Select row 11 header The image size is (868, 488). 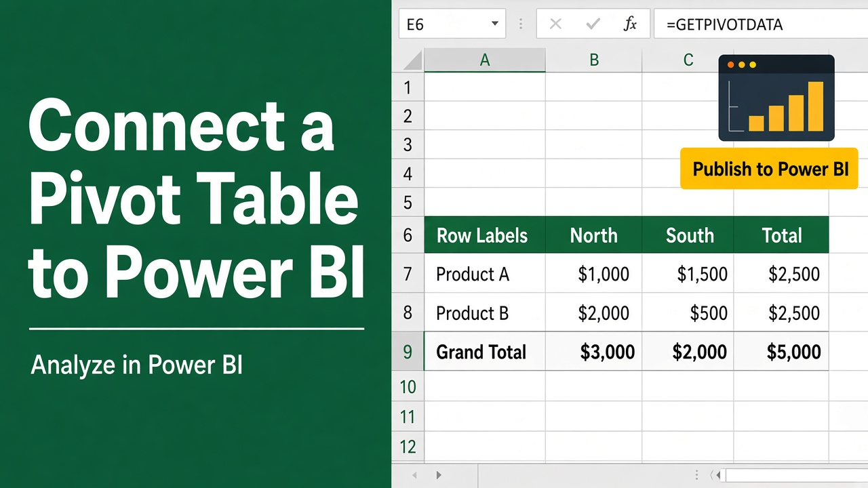pos(408,415)
